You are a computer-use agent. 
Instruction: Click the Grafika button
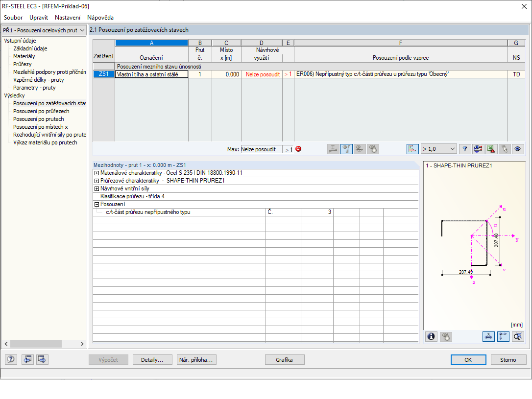coord(284,360)
